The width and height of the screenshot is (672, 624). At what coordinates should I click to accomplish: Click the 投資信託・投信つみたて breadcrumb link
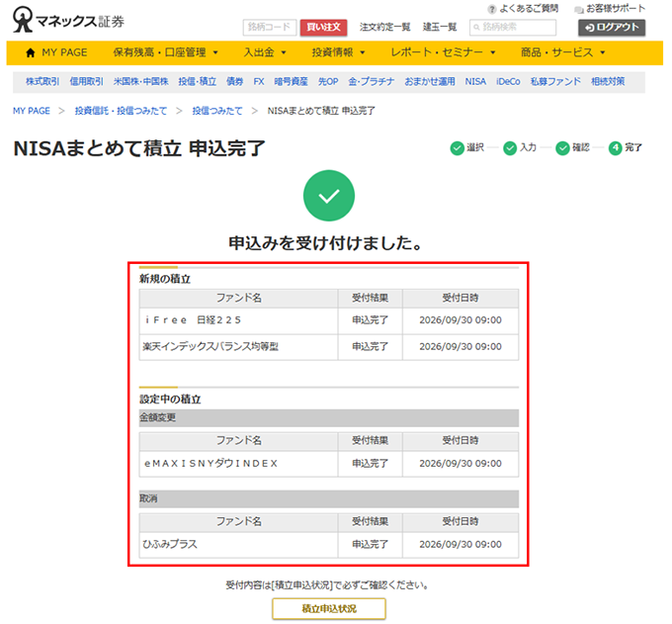tap(121, 111)
